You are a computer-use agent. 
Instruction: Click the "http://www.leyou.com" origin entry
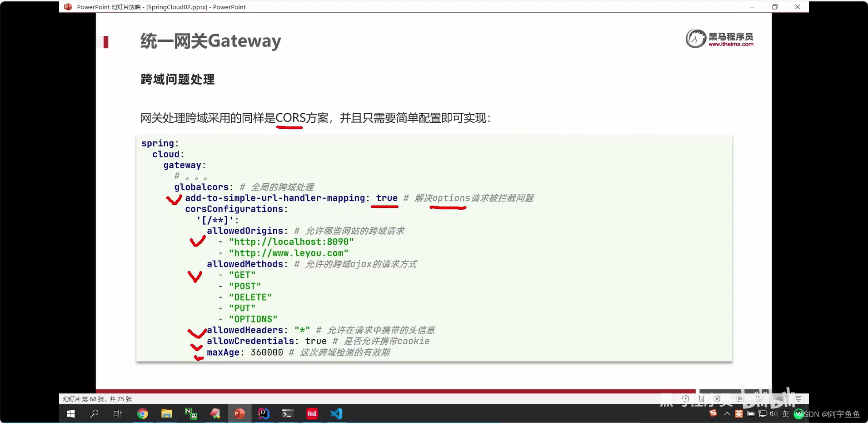(289, 253)
